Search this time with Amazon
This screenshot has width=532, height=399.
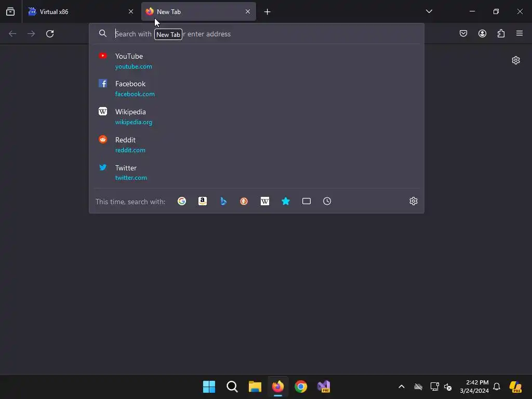203,201
